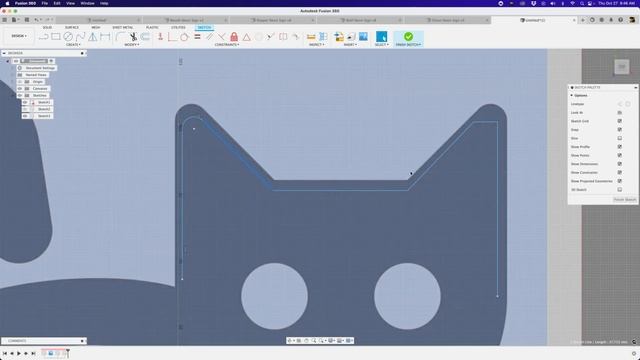Open the help question-mark icon
The image size is (640, 360).
coord(620,20)
